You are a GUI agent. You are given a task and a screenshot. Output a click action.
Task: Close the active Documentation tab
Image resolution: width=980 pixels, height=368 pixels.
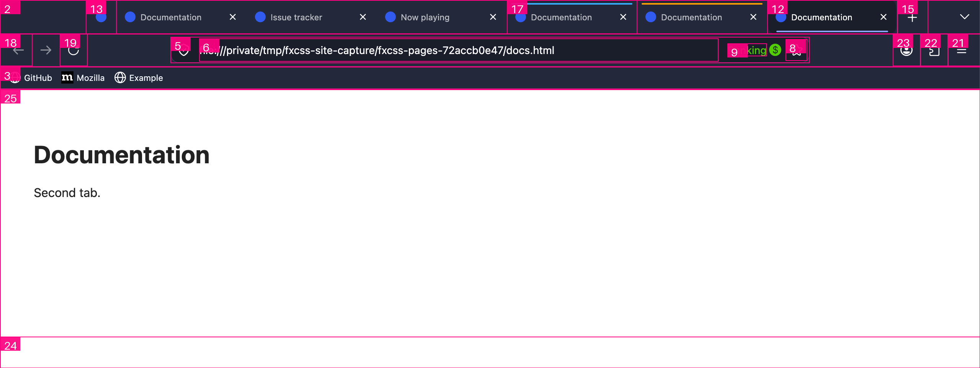(884, 17)
